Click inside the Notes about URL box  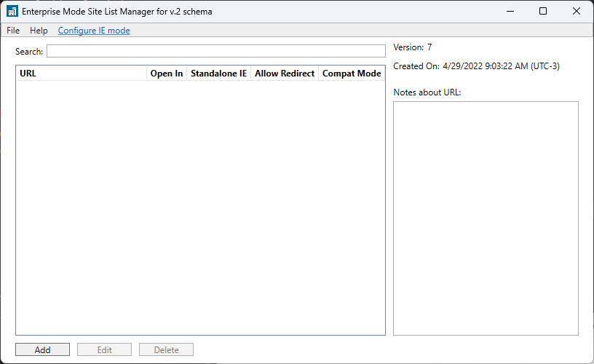pos(486,218)
